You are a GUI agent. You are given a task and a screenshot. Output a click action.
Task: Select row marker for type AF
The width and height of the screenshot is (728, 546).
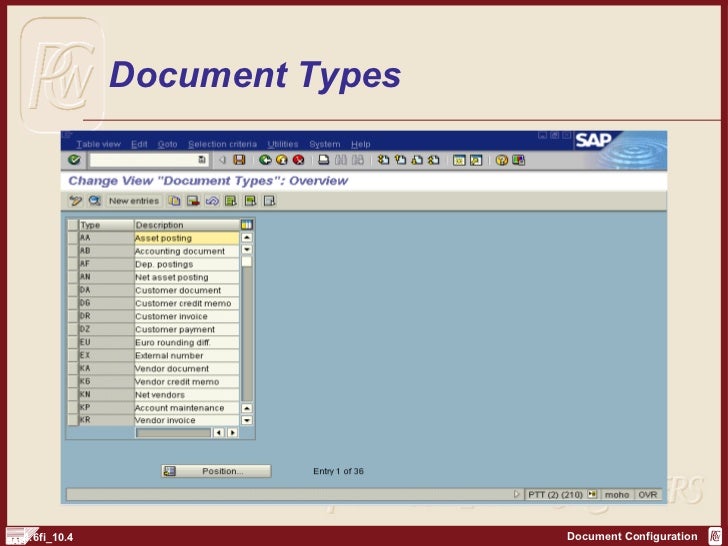pyautogui.click(x=72, y=264)
